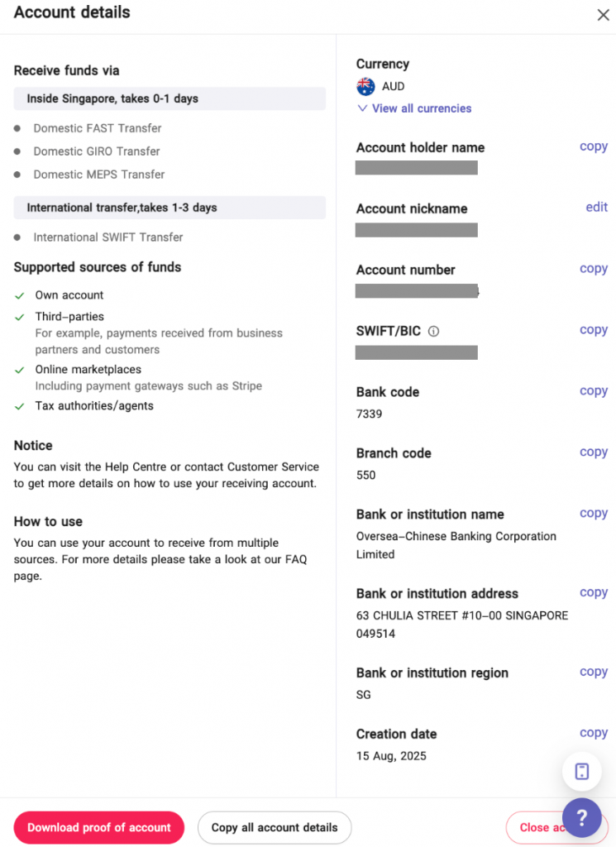Edit the Account nickname

596,208
